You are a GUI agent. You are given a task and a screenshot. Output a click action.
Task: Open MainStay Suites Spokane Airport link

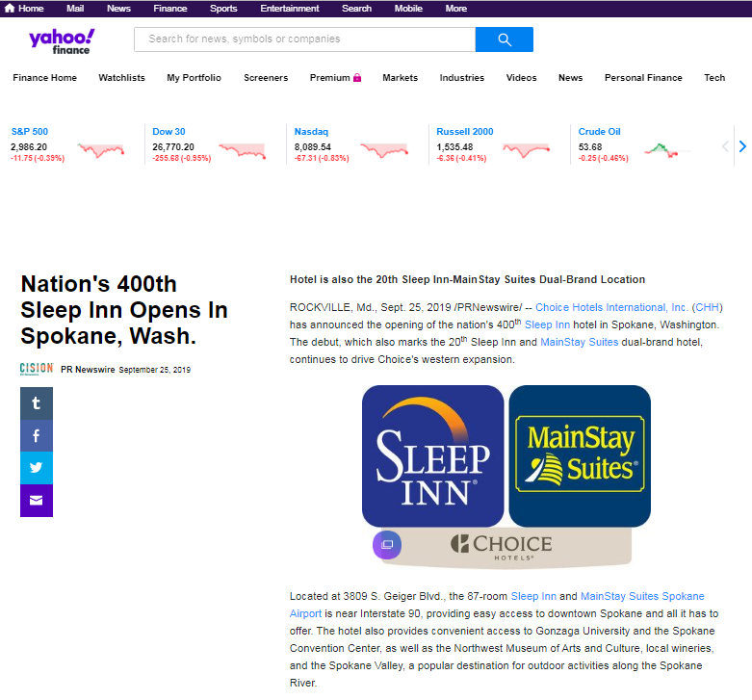tap(642, 596)
